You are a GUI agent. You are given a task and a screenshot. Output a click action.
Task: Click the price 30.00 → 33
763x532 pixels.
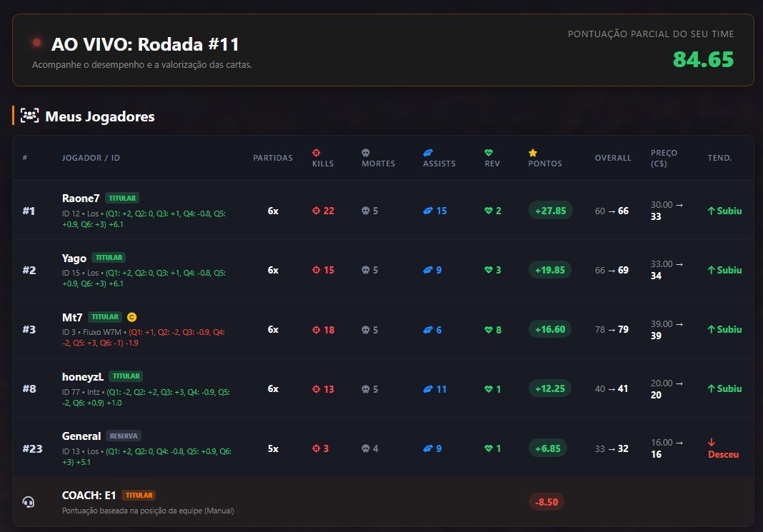tap(667, 211)
